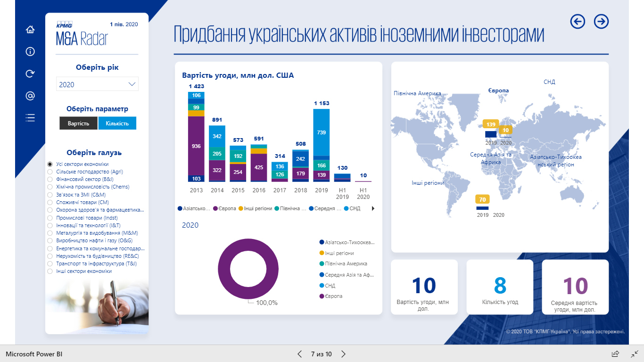Choose Інновації та технології (I&T) option
The height and width of the screenshot is (362, 644).
click(50, 226)
